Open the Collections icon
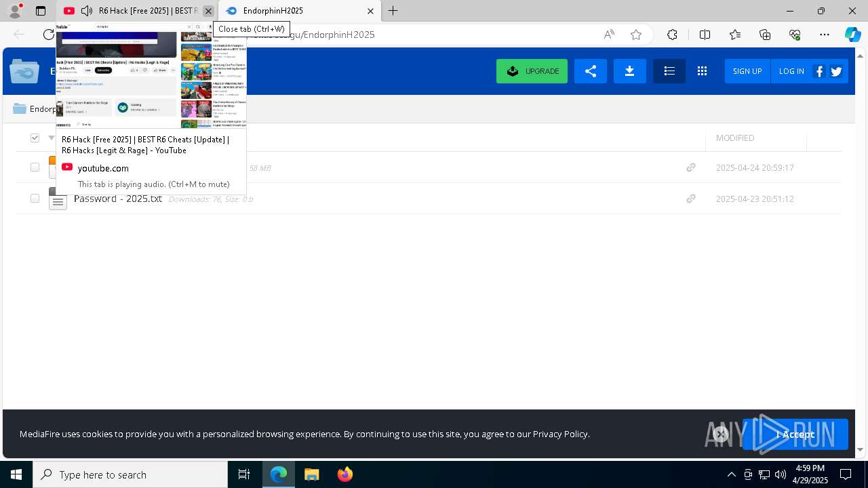 (x=765, y=35)
